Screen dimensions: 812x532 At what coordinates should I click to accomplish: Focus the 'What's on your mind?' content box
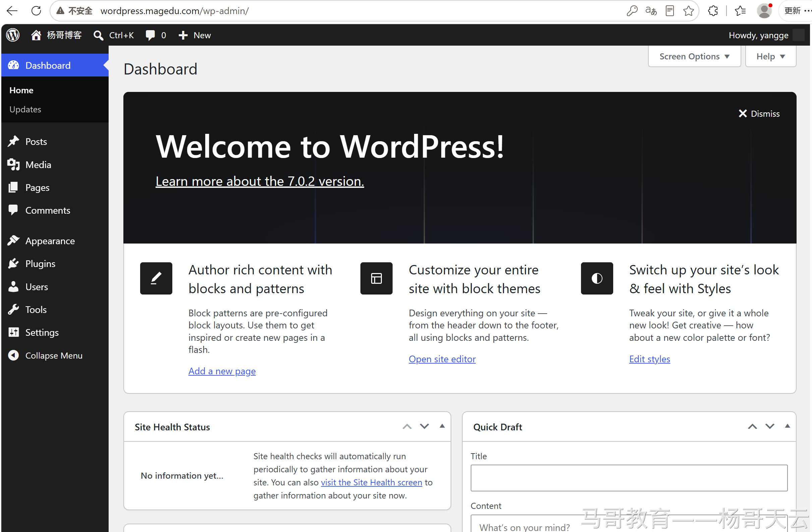[629, 524]
